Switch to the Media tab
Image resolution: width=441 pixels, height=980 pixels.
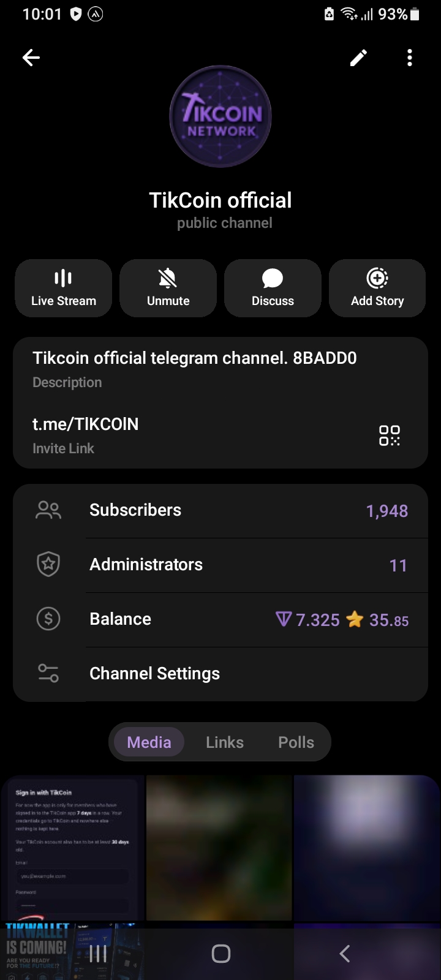point(149,742)
